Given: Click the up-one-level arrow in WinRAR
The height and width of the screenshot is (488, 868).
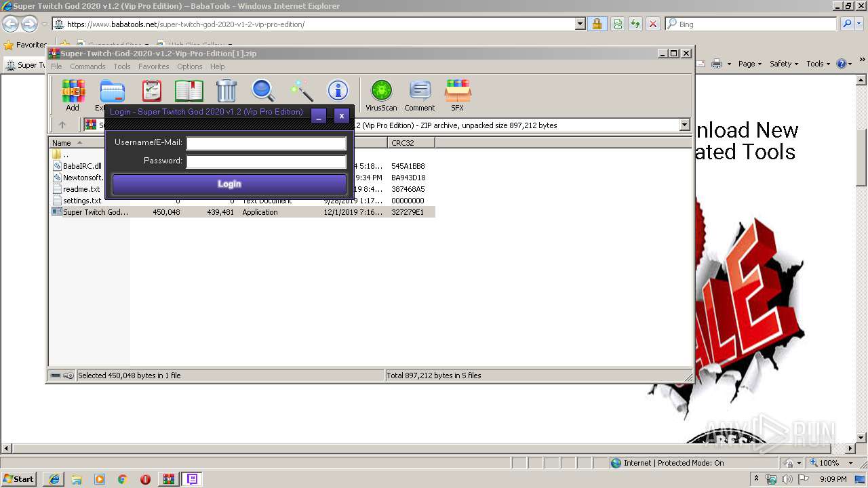Looking at the screenshot, I should pyautogui.click(x=62, y=125).
